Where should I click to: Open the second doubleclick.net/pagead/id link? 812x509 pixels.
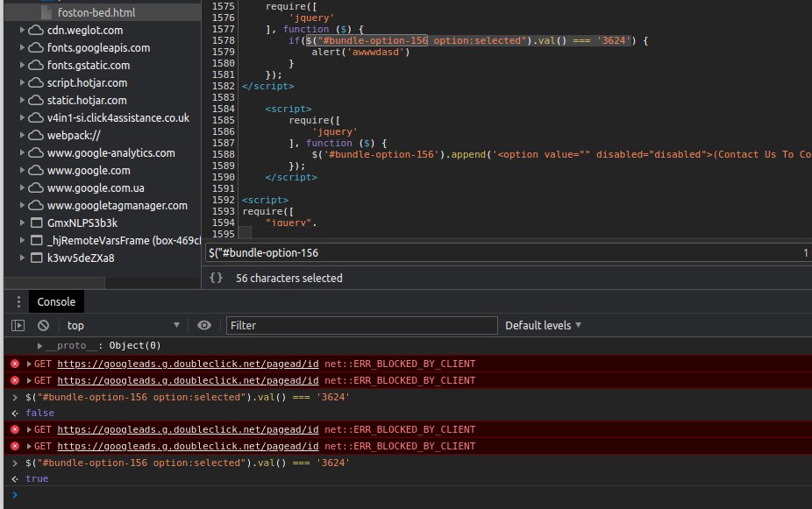click(x=188, y=380)
